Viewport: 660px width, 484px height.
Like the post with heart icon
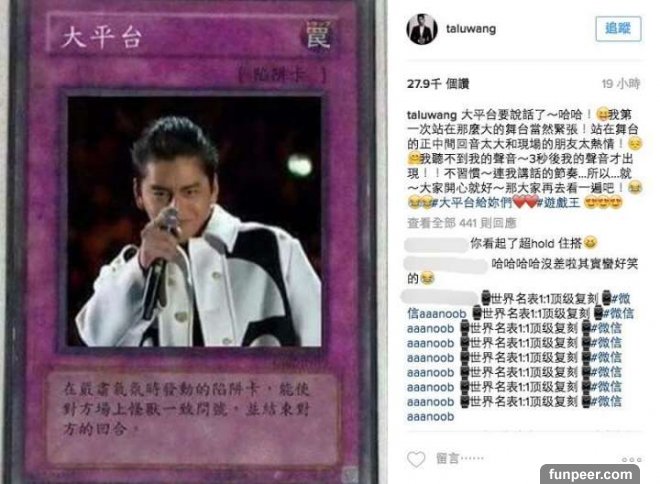pos(416,459)
